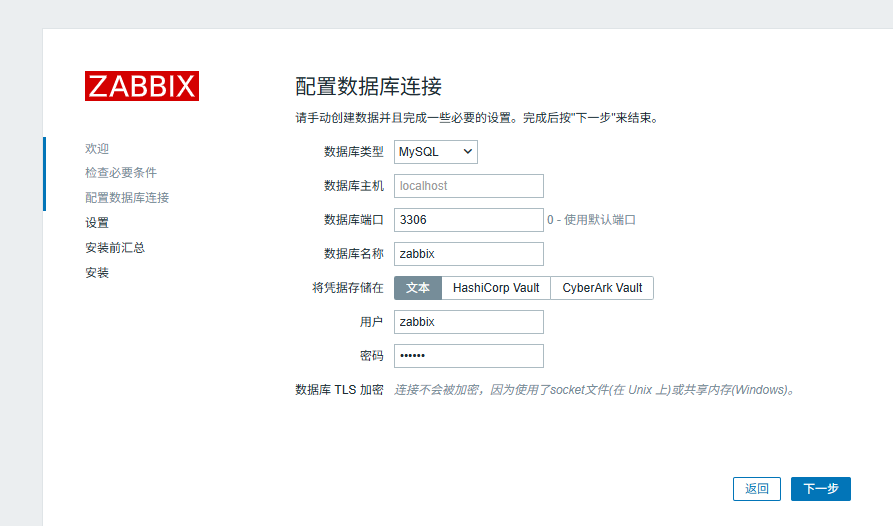Select HashiCorp Vault credential storage
The image size is (893, 526).
point(496,288)
